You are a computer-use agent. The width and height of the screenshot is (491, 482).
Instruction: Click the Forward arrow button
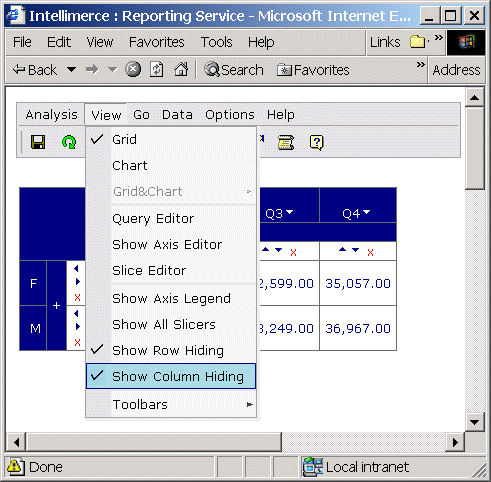(92, 70)
